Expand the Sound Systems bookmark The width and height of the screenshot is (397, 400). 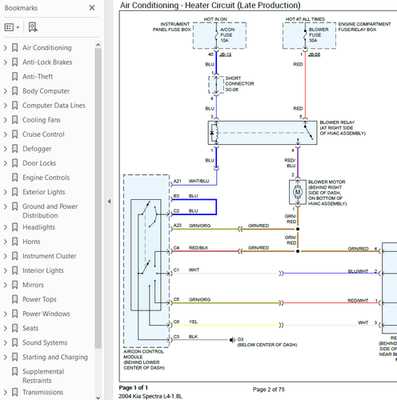pyautogui.click(x=5, y=343)
